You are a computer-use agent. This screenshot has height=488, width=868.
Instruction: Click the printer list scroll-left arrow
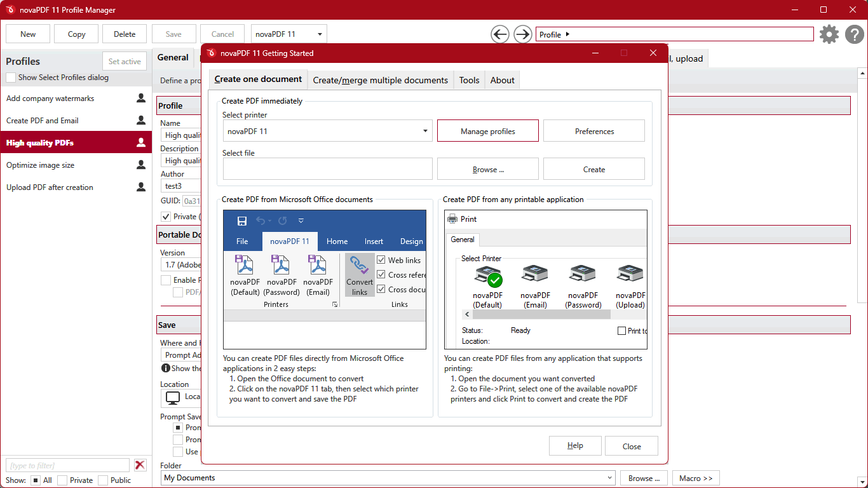pyautogui.click(x=467, y=315)
